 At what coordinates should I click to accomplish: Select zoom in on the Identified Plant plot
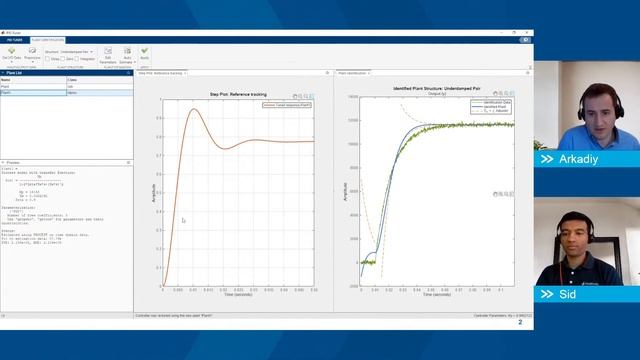click(x=501, y=93)
